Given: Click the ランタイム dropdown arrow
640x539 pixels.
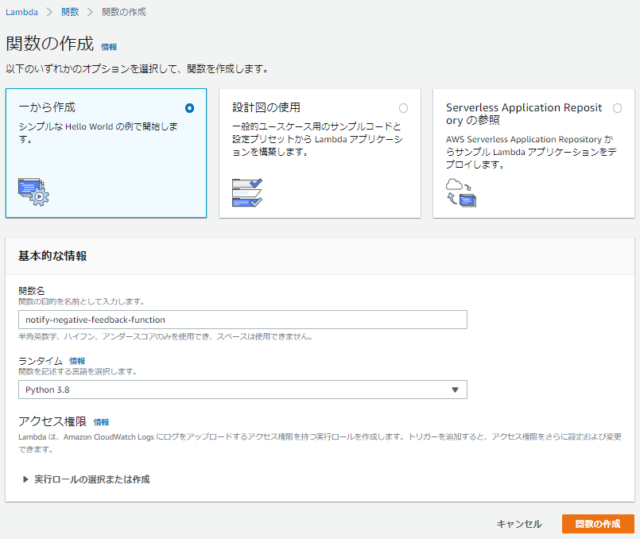Looking at the screenshot, I should pos(455,390).
